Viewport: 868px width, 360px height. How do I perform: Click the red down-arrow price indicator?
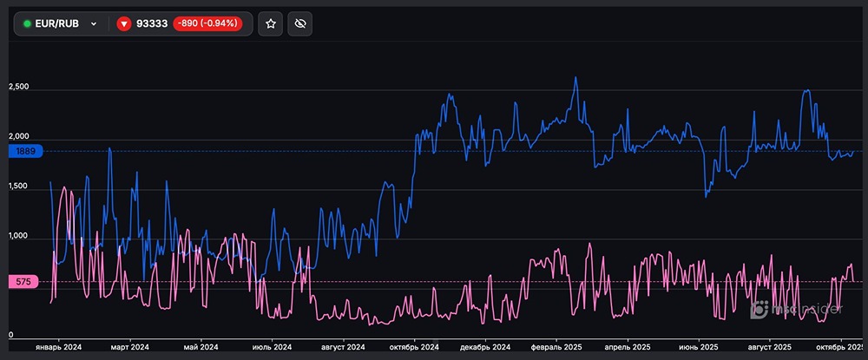click(124, 23)
